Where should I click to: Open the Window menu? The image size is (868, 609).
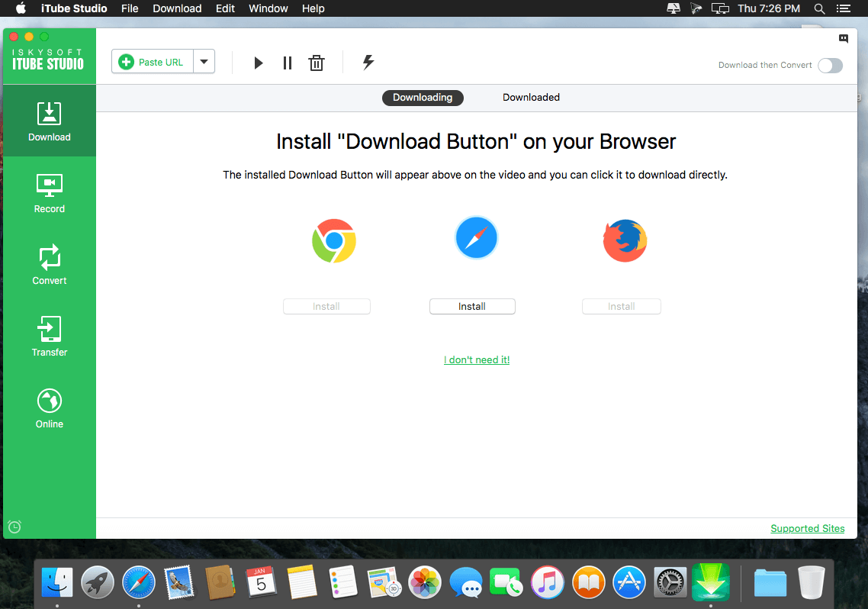[x=268, y=8]
